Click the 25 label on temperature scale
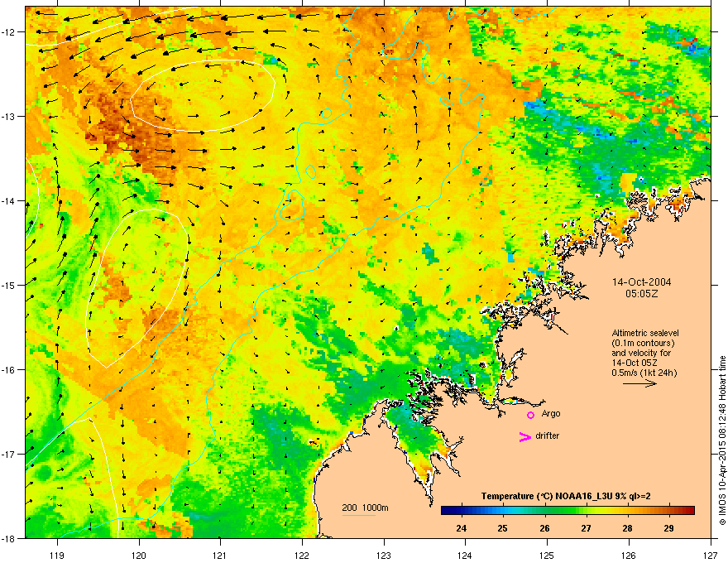The image size is (728, 563). tap(502, 528)
